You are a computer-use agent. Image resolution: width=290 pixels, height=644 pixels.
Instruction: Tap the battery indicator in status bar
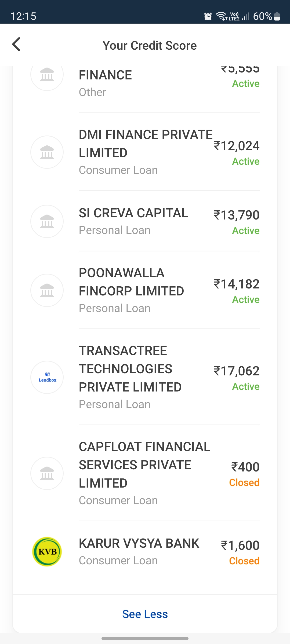277,16
